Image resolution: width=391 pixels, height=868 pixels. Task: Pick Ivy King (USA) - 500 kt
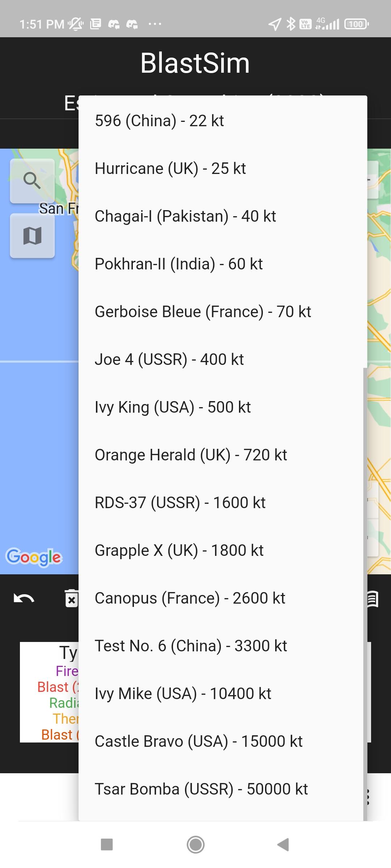click(173, 407)
